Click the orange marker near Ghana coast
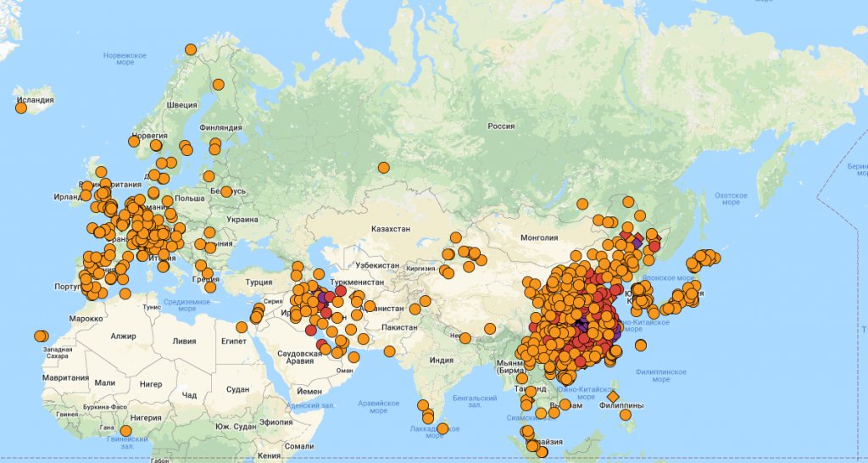The width and height of the screenshot is (868, 463). [125, 431]
